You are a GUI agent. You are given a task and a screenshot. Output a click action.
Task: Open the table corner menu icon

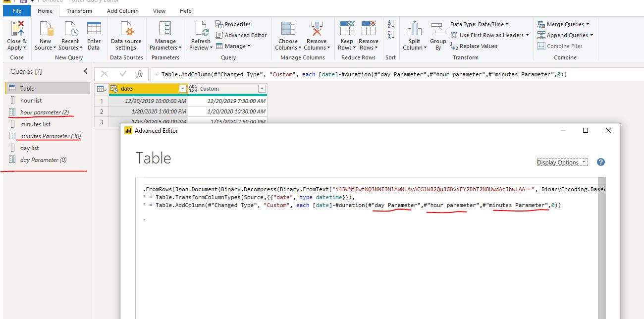[101, 89]
